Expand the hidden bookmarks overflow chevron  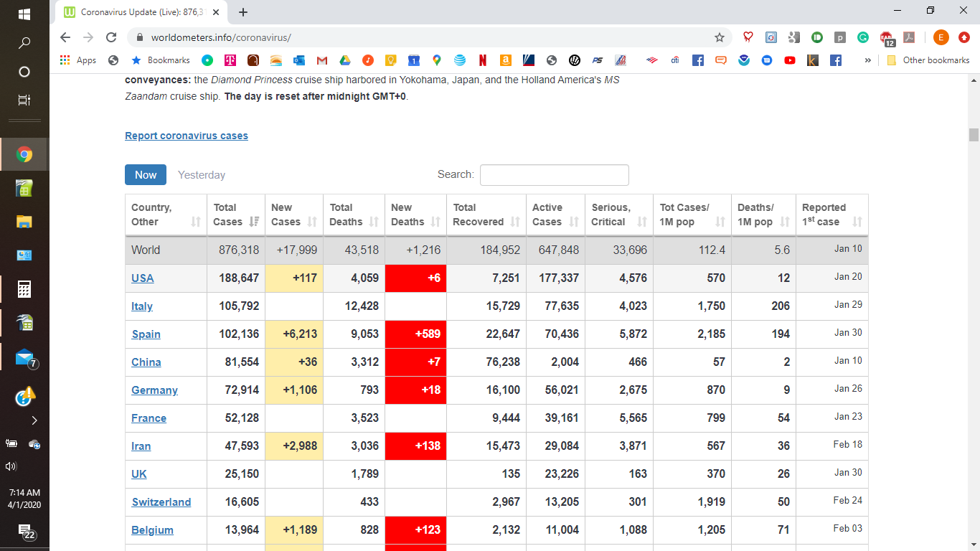click(x=867, y=60)
